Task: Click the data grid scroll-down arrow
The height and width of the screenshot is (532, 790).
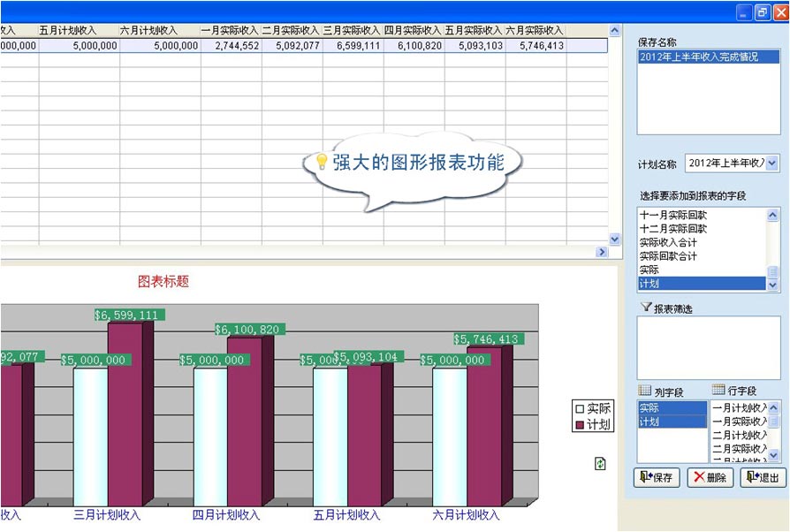Action: coord(615,239)
